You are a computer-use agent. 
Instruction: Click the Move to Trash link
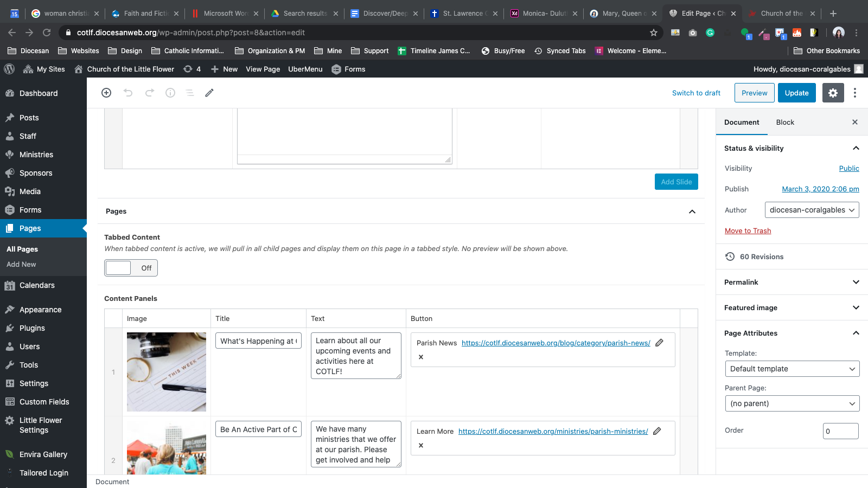(x=748, y=231)
